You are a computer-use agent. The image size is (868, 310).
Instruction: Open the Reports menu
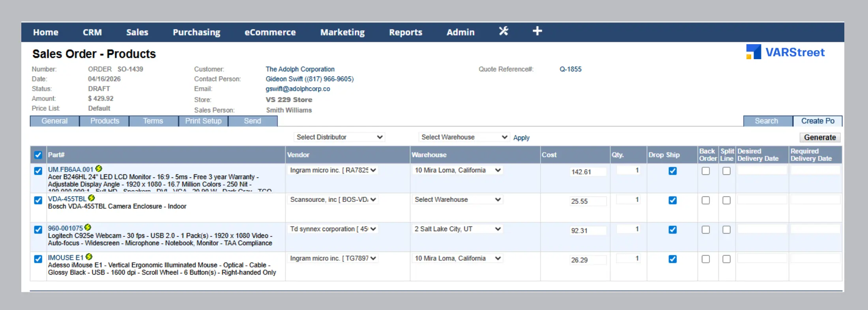coord(406,32)
